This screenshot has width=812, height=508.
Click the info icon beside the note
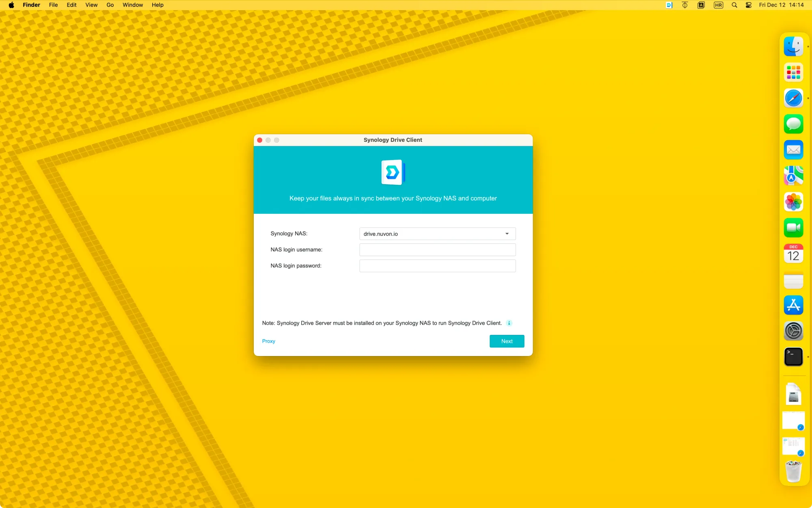point(509,323)
